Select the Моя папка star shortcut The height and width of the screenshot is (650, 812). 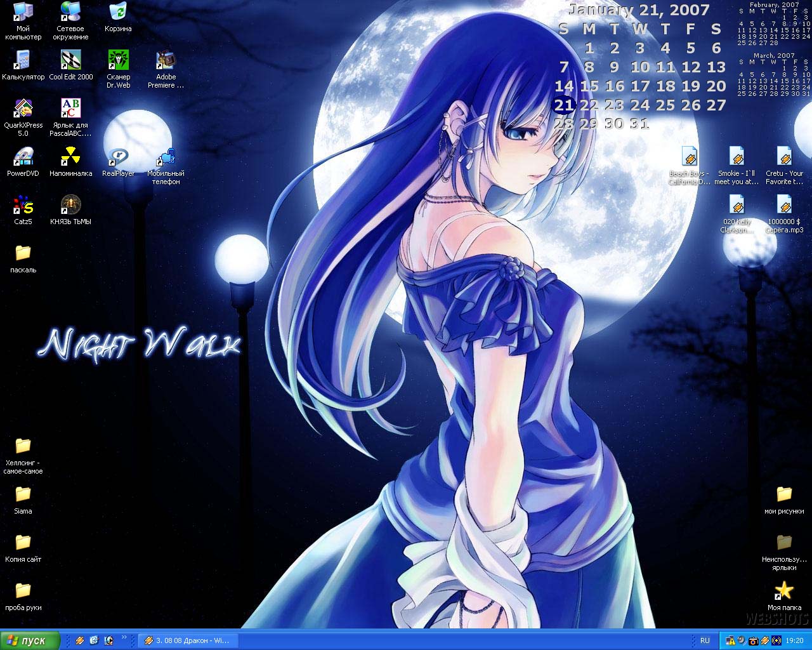[784, 596]
